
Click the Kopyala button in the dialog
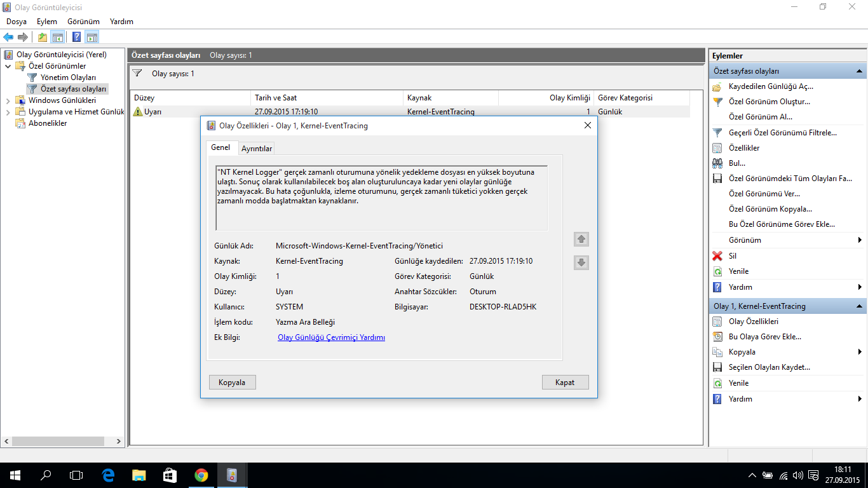click(x=232, y=383)
